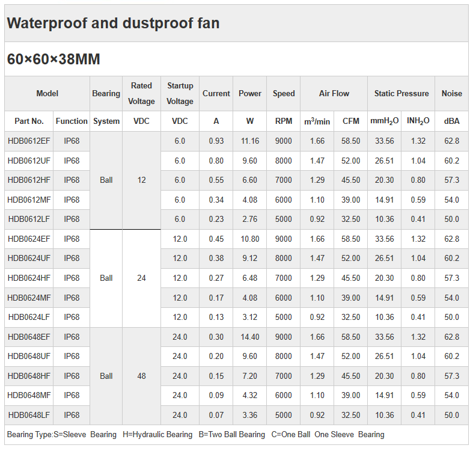Select the Air Flow column header
This screenshot has height=451, width=476.
pos(334,93)
